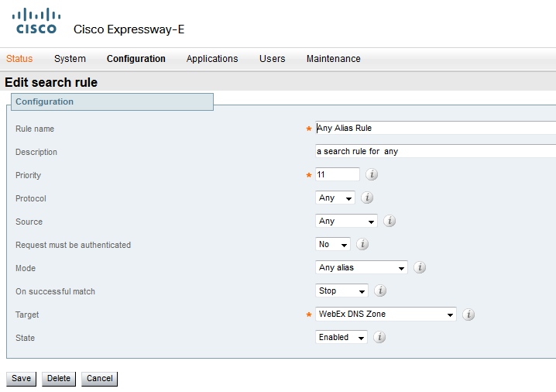Save the search rule
The image size is (556, 392).
[21, 379]
